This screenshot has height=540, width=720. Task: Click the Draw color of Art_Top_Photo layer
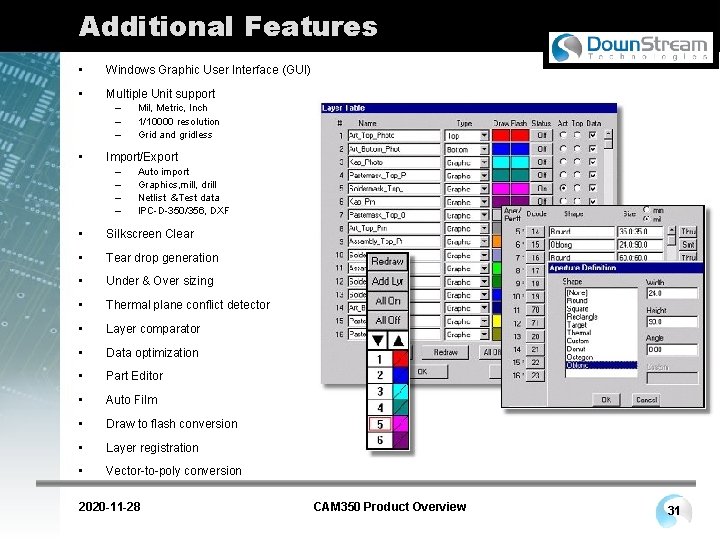501,135
